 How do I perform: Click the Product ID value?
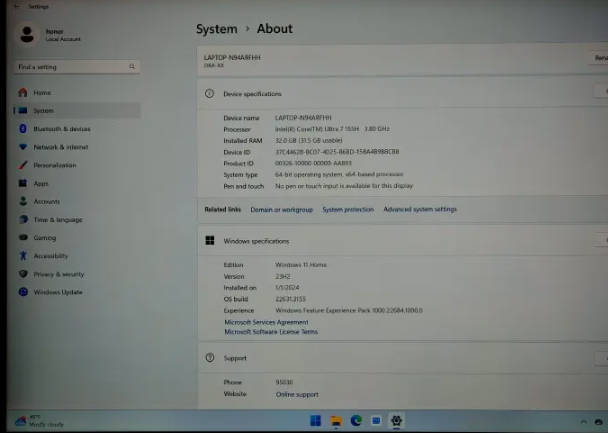313,163
